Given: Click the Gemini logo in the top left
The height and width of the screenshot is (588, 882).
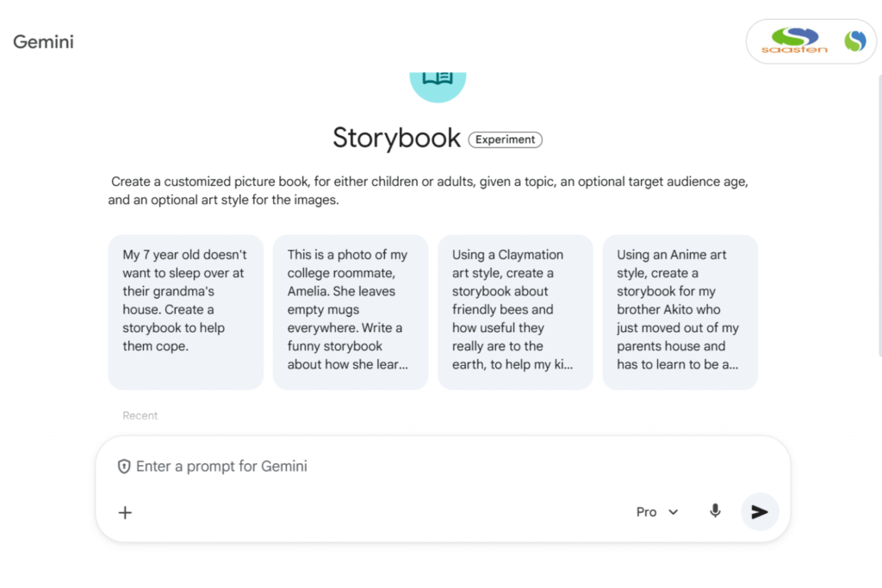Looking at the screenshot, I should point(43,41).
